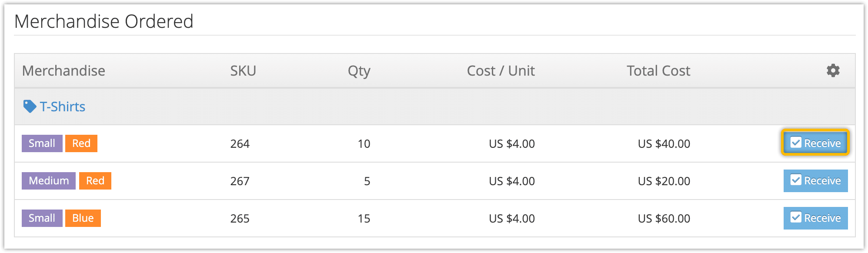This screenshot has height=253, width=868.
Task: Tick the checkmark icon on SKU 265 Receive
Action: coord(795,217)
